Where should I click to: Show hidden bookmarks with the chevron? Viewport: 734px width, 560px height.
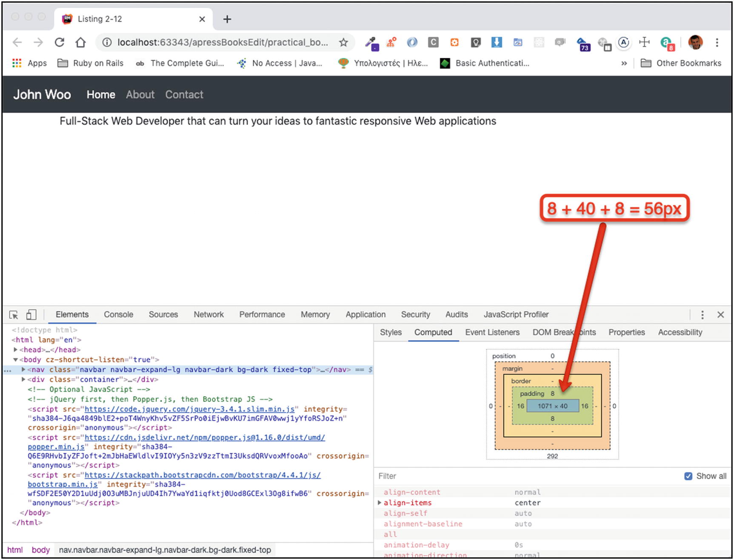click(624, 63)
